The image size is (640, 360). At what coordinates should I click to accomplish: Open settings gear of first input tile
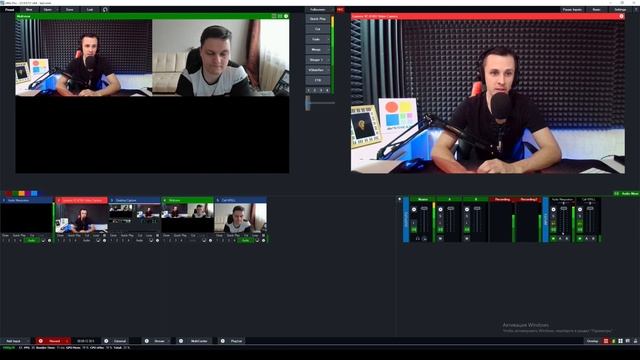(49, 240)
